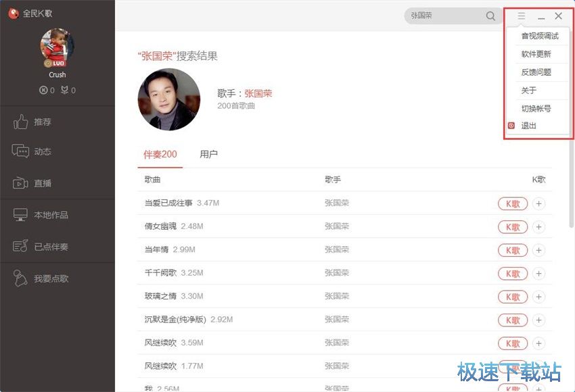Open 直播 live video sidebar item
The width and height of the screenshot is (575, 392).
(32, 182)
